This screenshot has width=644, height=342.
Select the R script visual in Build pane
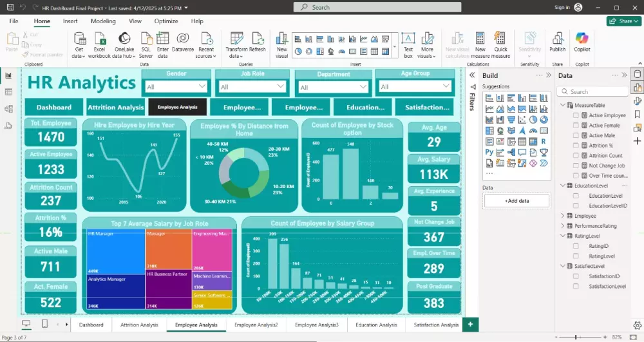(x=544, y=142)
